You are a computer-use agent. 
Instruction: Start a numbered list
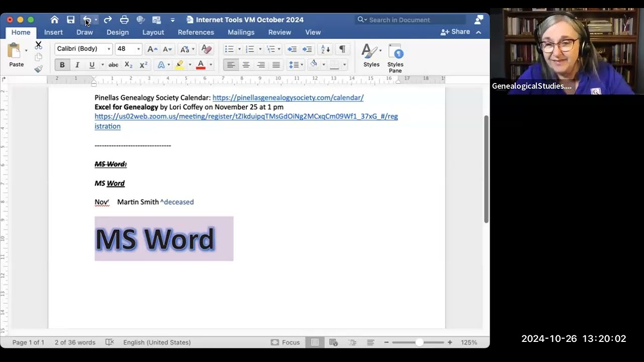click(250, 49)
